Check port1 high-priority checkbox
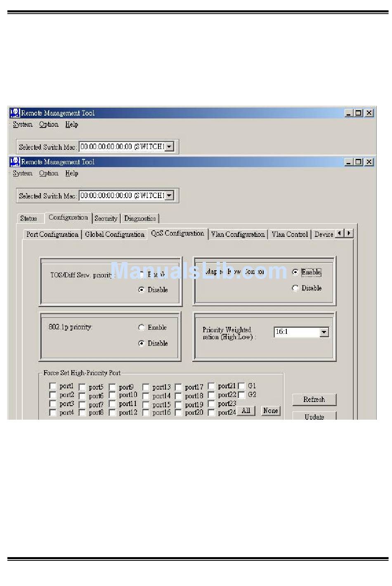 pyautogui.click(x=52, y=386)
